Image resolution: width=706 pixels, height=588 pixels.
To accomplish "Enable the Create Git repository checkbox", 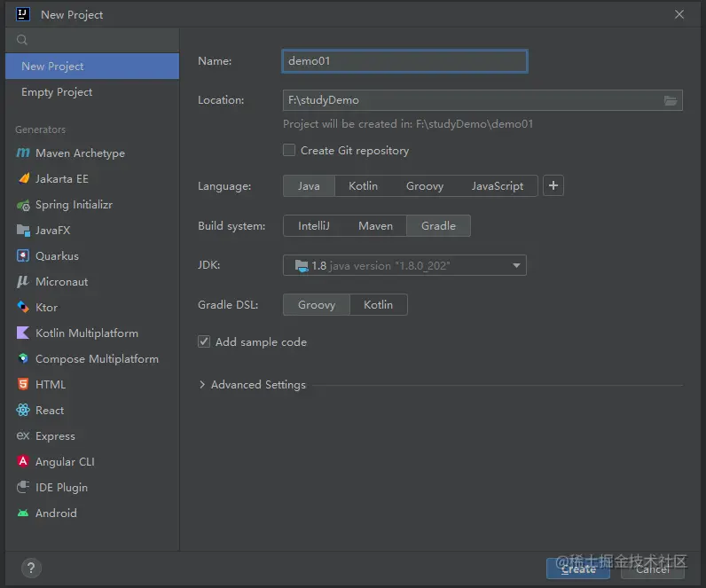I will [x=289, y=150].
